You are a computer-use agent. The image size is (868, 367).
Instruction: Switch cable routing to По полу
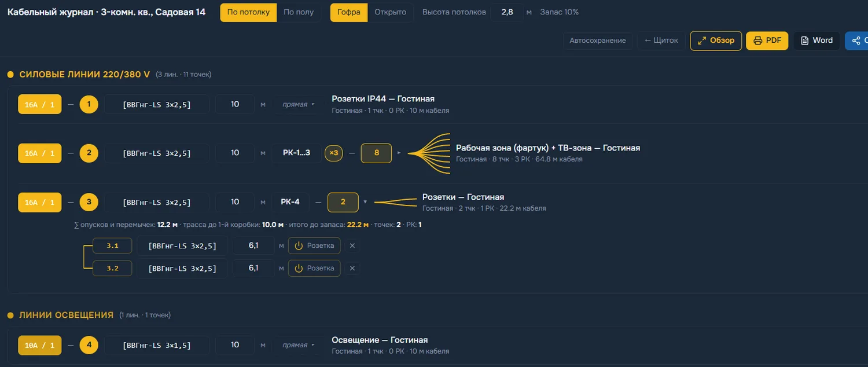coord(299,12)
